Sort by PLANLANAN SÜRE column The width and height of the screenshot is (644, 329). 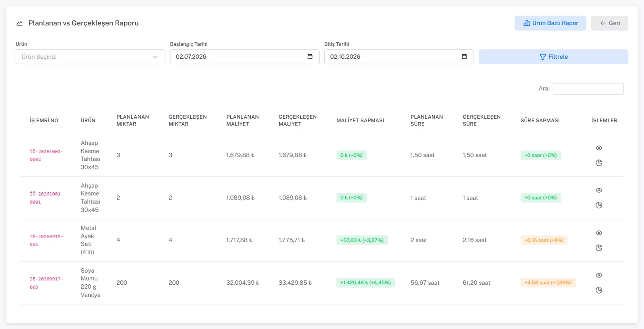[427, 120]
